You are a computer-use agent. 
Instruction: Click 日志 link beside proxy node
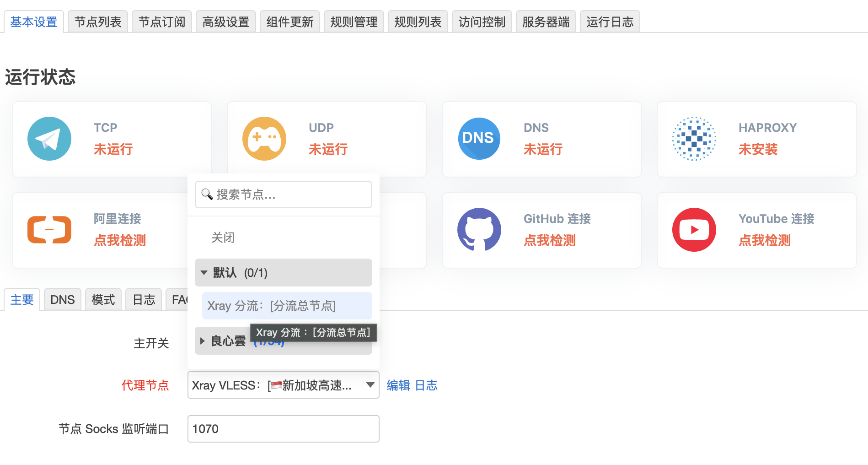click(x=426, y=385)
